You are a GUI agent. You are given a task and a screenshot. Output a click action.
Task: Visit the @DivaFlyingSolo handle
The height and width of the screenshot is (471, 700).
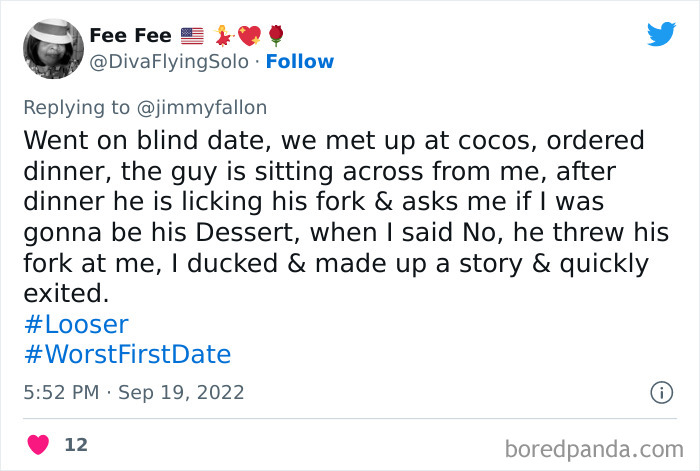point(168,61)
